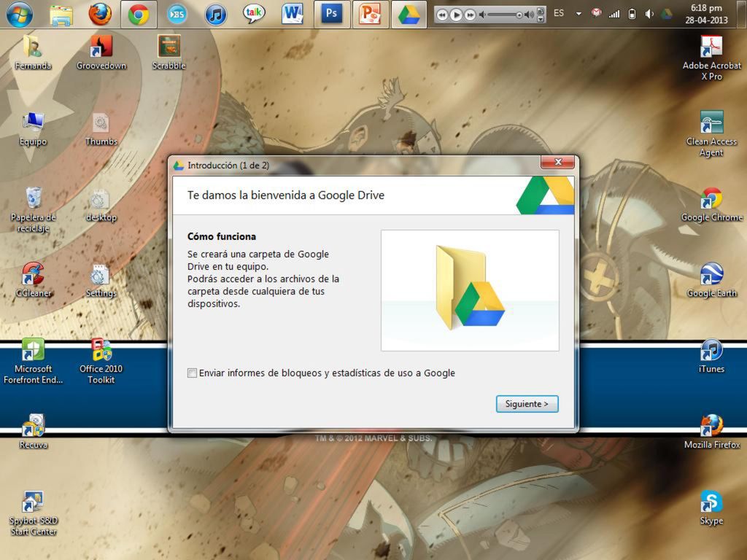Screen dimensions: 747x560
Task: Click the Siguiente button
Action: tap(527, 404)
